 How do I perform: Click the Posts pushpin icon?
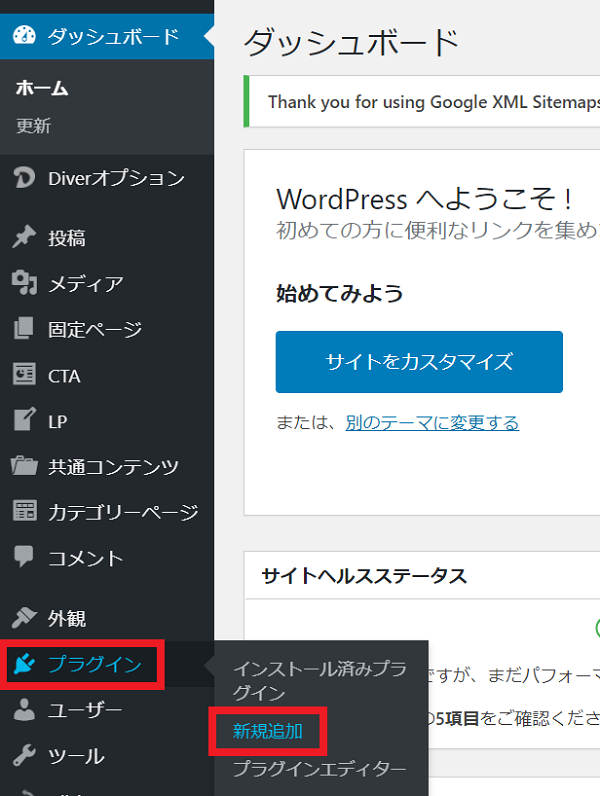pos(24,237)
